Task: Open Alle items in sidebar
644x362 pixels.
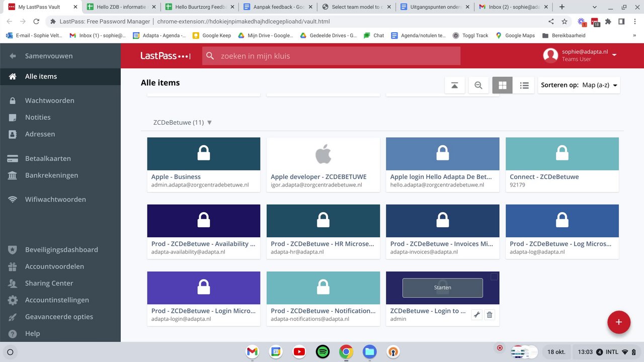Action: click(60, 76)
